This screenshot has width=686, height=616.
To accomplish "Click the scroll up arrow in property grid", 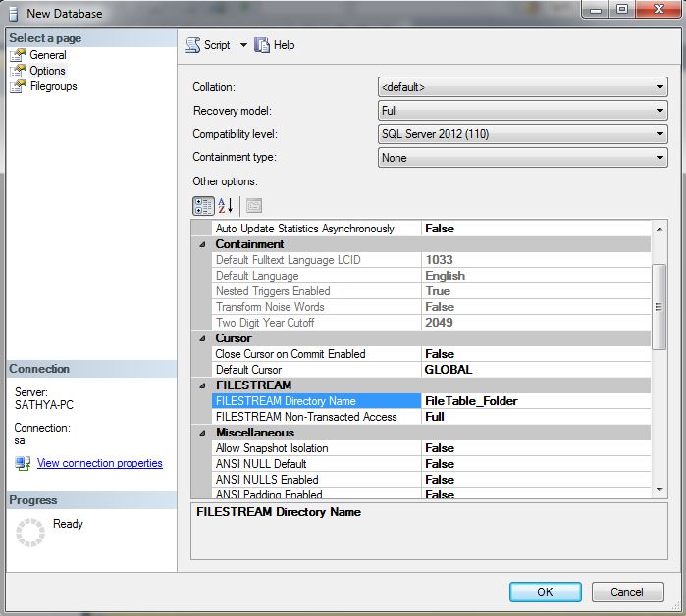I will [x=660, y=229].
